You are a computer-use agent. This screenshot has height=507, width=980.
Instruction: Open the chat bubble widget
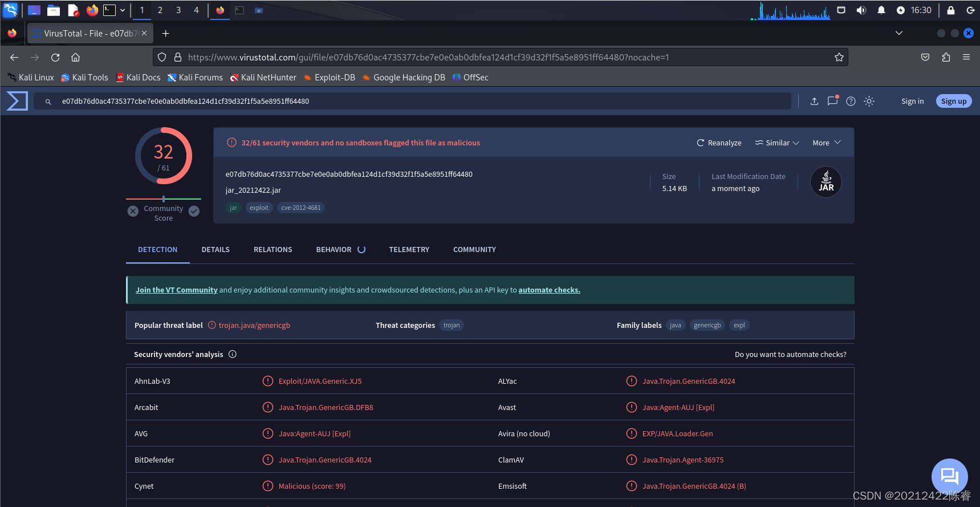949,476
